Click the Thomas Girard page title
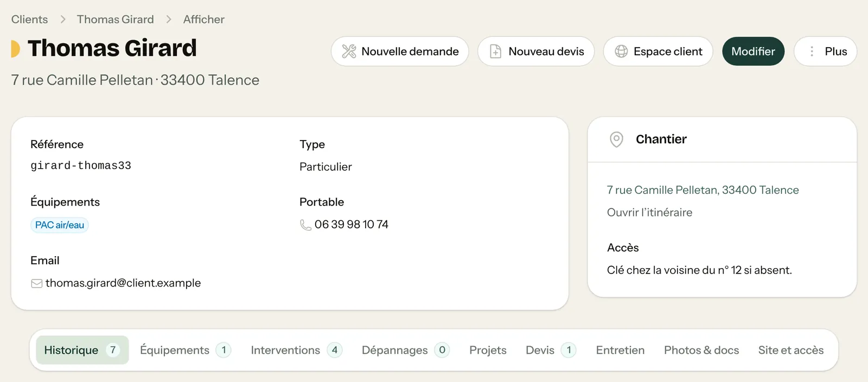 pos(112,48)
